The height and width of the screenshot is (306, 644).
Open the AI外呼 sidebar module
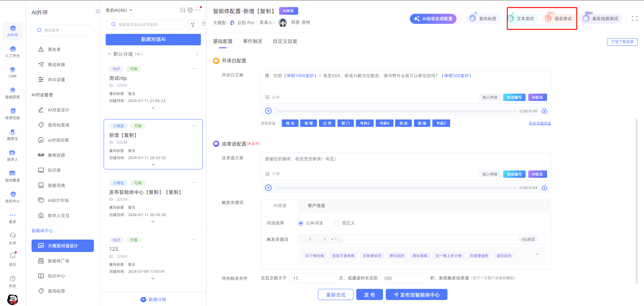click(13, 31)
